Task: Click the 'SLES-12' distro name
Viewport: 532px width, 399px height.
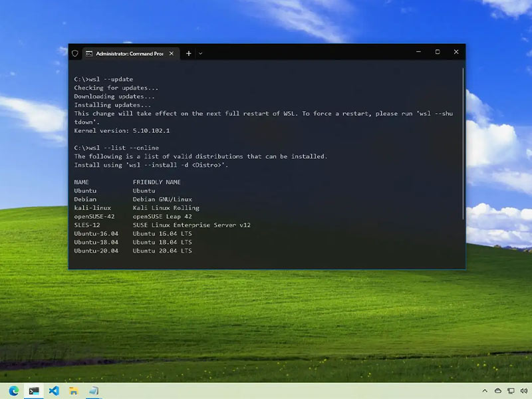Action: [87, 225]
